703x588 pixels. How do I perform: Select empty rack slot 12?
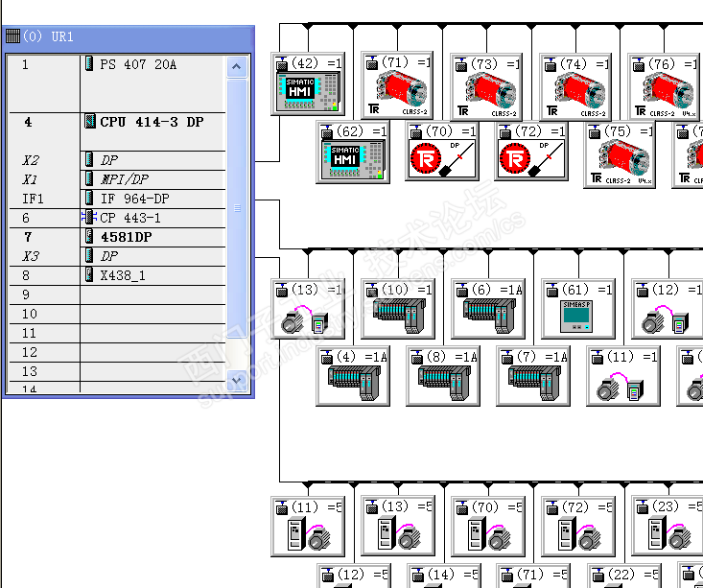coord(117,353)
